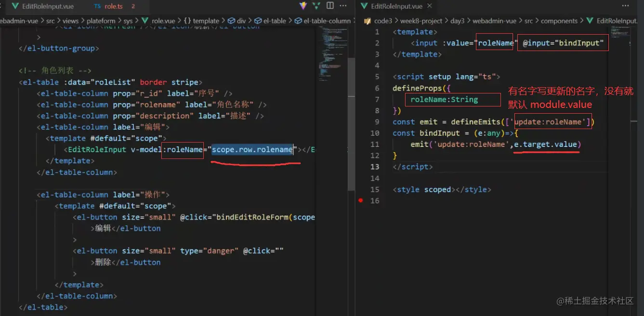Image resolution: width=644 pixels, height=316 pixels.
Task: Click 'defineEmits' call on line 9
Action: click(x=476, y=122)
